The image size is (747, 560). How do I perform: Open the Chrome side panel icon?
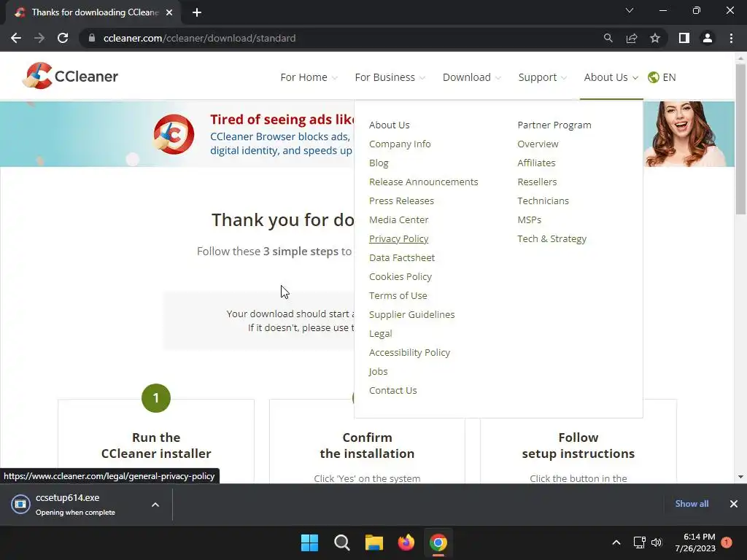[684, 38]
